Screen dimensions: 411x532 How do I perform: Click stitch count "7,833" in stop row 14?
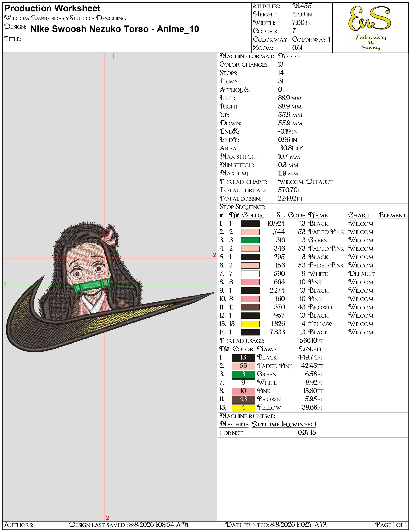click(277, 332)
